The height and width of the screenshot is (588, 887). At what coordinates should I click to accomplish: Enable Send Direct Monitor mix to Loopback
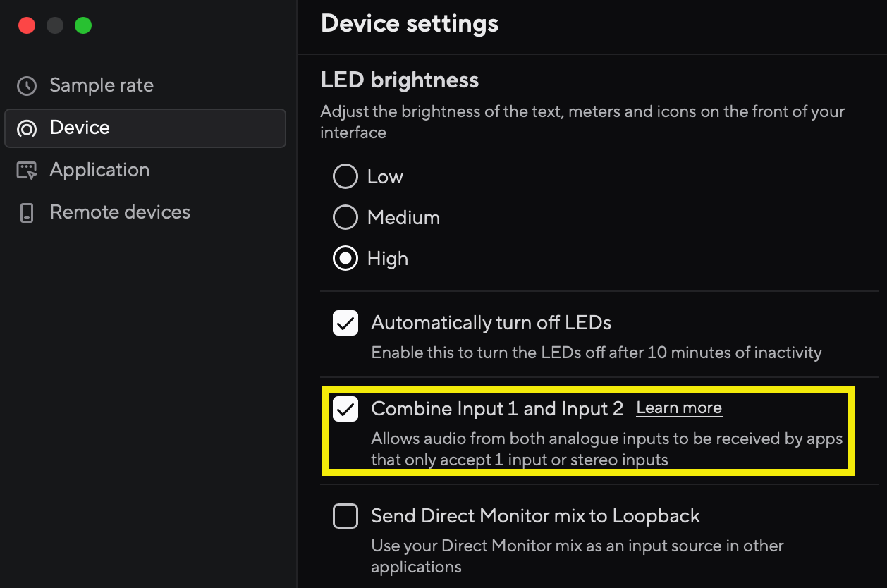point(345,517)
